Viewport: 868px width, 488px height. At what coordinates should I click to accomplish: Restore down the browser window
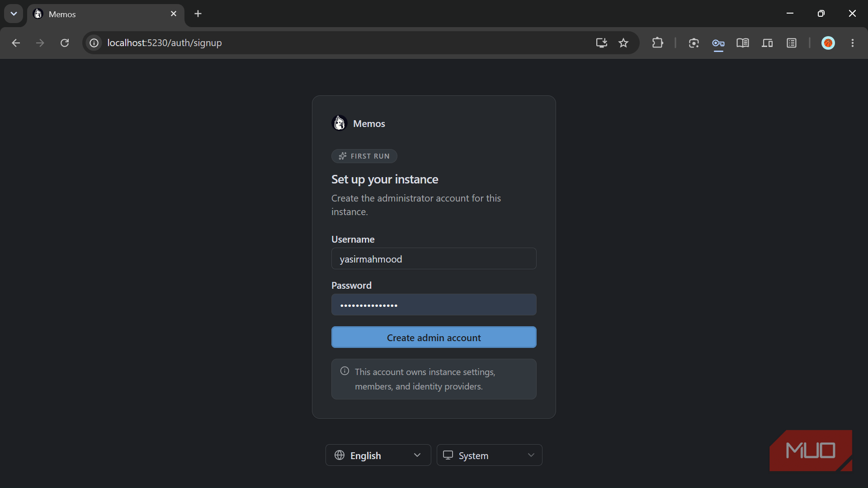pos(821,14)
